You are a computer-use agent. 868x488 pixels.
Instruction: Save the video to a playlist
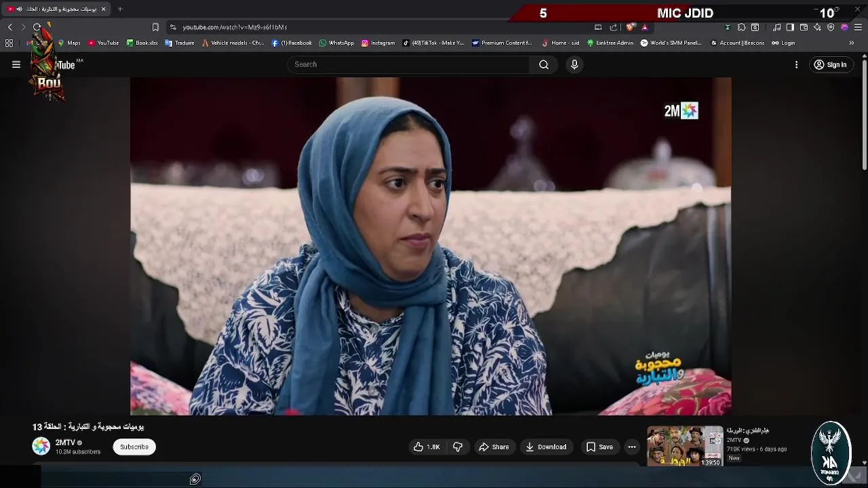point(599,447)
